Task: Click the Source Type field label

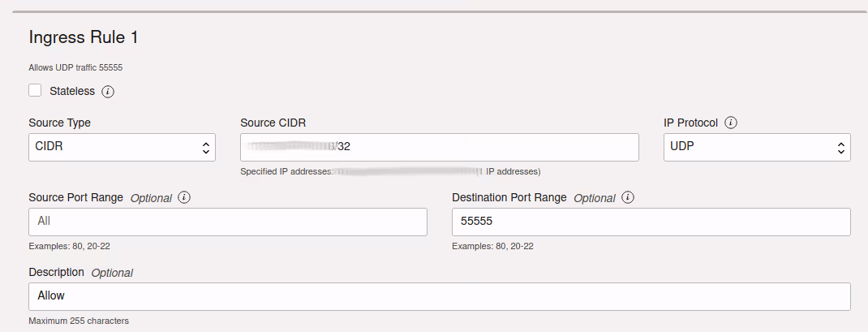Action: 59,123
